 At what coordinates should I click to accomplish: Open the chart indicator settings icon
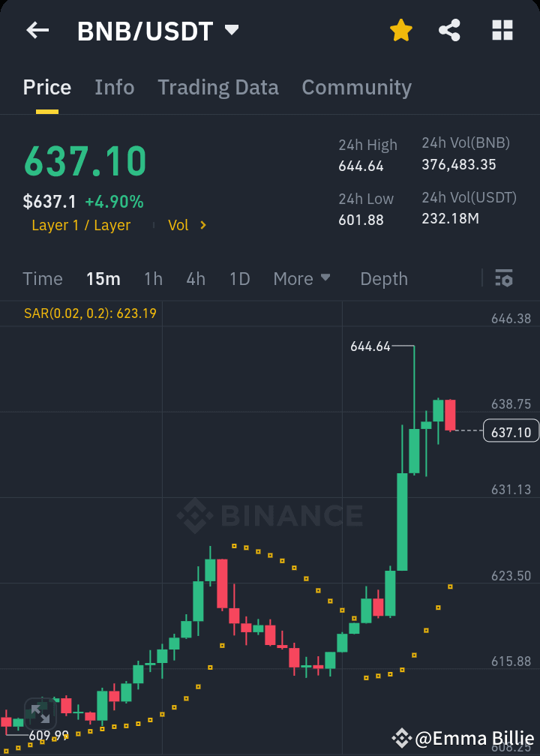(x=503, y=278)
